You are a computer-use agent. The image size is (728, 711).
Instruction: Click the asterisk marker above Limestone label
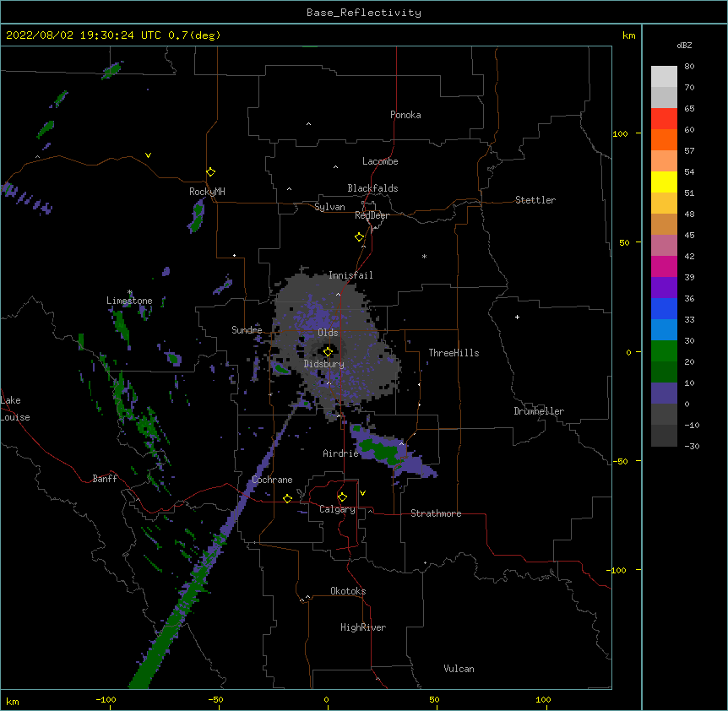[130, 292]
